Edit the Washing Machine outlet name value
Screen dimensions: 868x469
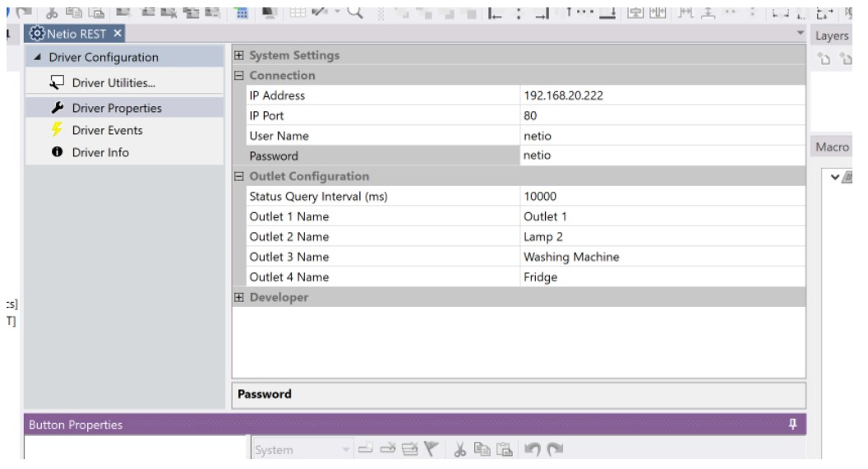[x=663, y=257]
